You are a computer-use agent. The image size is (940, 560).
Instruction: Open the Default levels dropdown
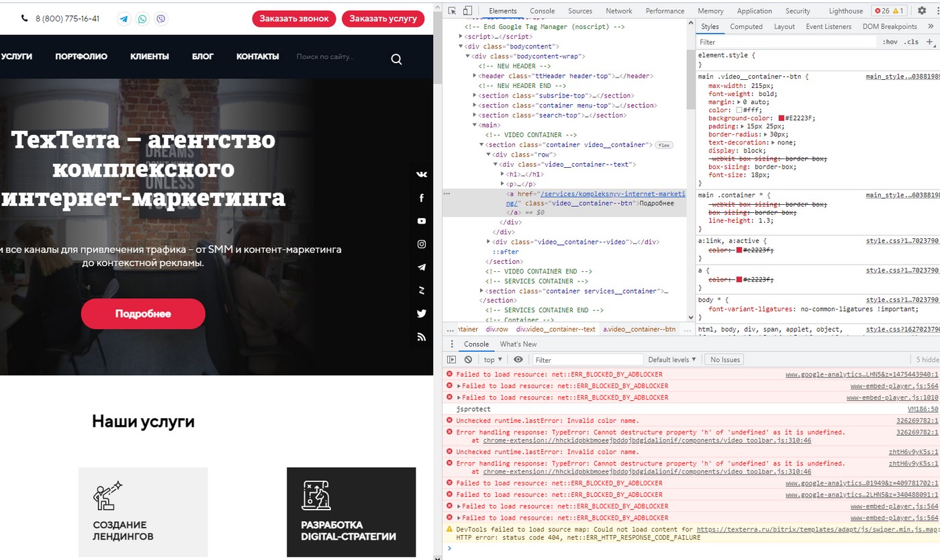(672, 360)
